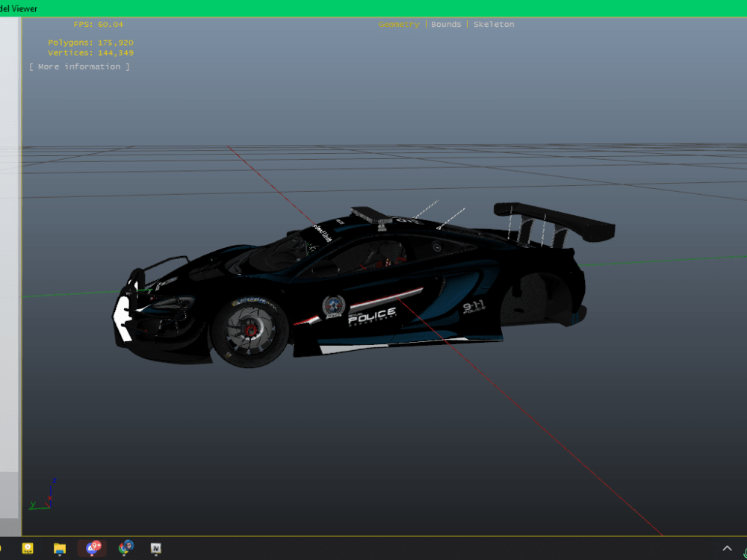
Task: Open OpenIV from the taskbar
Action: click(x=155, y=548)
